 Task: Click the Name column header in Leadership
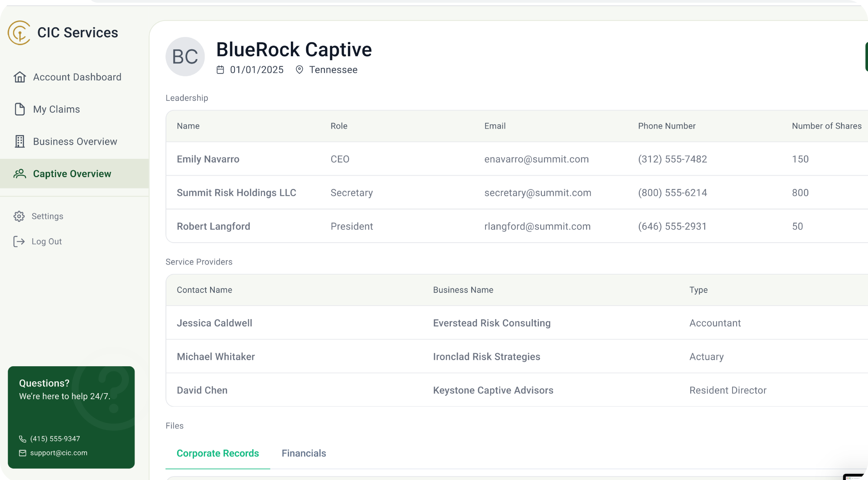coord(188,126)
